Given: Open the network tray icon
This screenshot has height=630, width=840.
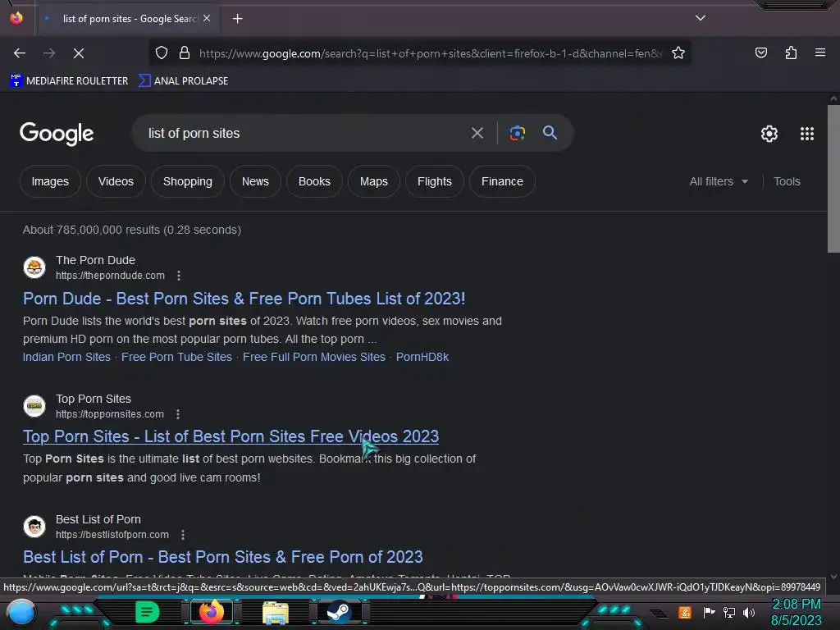Looking at the screenshot, I should (728, 612).
